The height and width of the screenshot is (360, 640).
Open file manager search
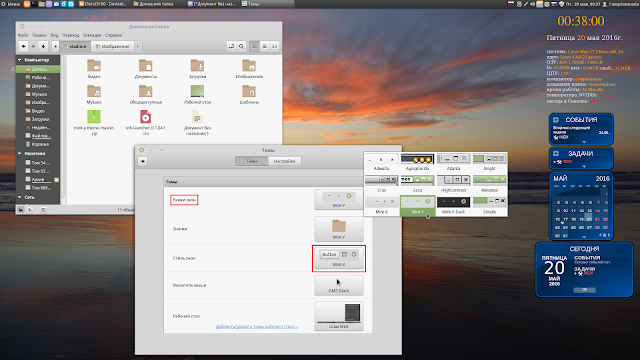click(x=241, y=47)
